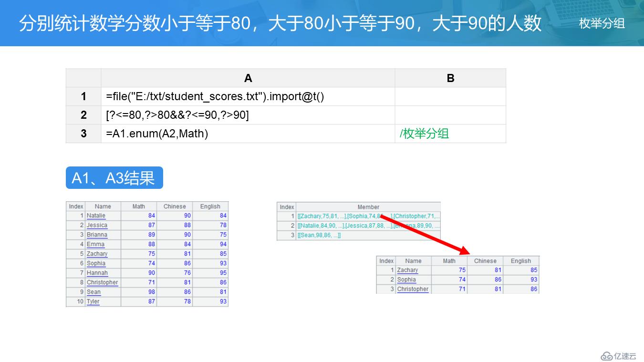Click Natalie in the left result table
Image resolution: width=644 pixels, height=362 pixels.
coord(96,216)
